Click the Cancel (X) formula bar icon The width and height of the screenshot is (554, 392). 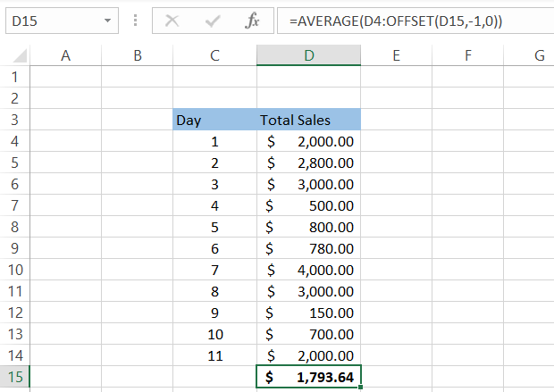click(172, 21)
